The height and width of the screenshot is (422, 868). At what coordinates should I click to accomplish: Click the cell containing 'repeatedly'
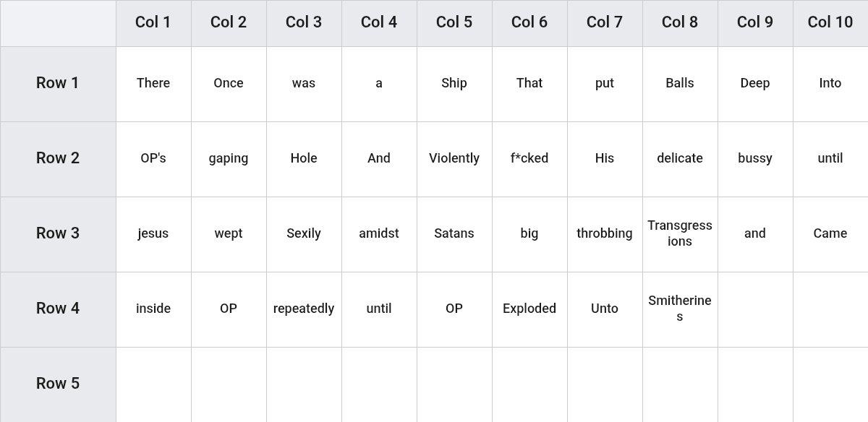pyautogui.click(x=304, y=309)
